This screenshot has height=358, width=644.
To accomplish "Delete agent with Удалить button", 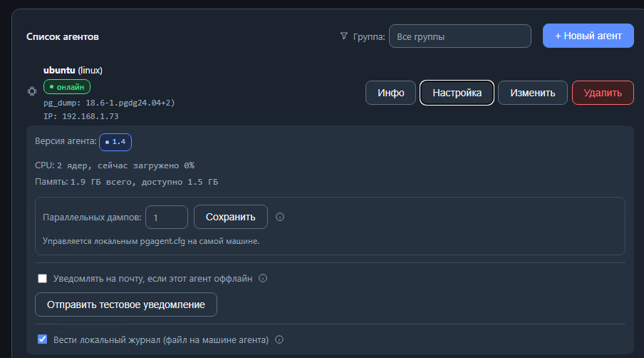I will tap(603, 93).
